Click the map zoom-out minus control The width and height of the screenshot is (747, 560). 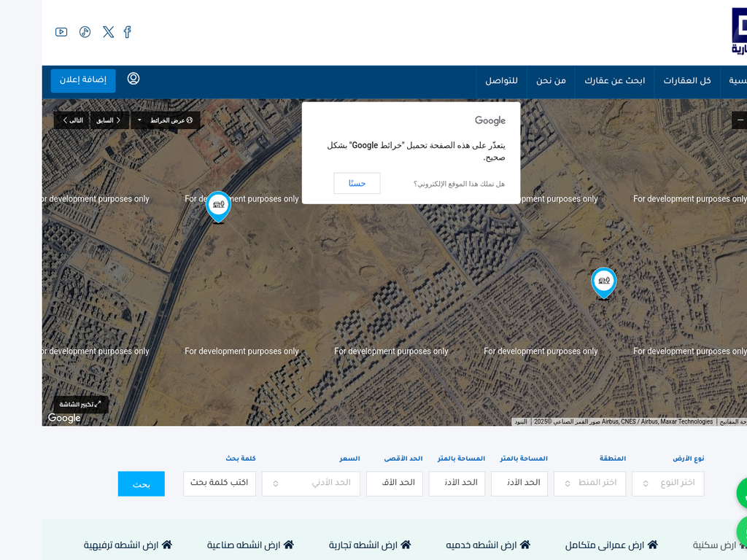(740, 120)
